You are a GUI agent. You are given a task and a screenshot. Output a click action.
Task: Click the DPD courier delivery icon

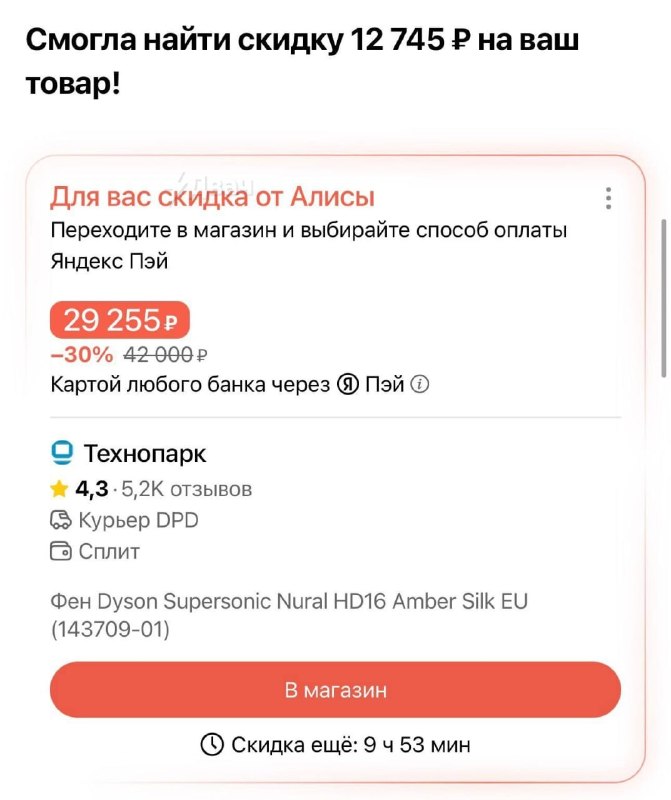(x=61, y=520)
